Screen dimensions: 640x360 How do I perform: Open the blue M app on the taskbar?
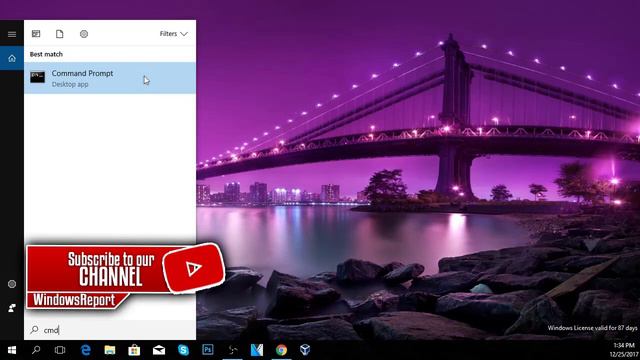[x=257, y=350]
